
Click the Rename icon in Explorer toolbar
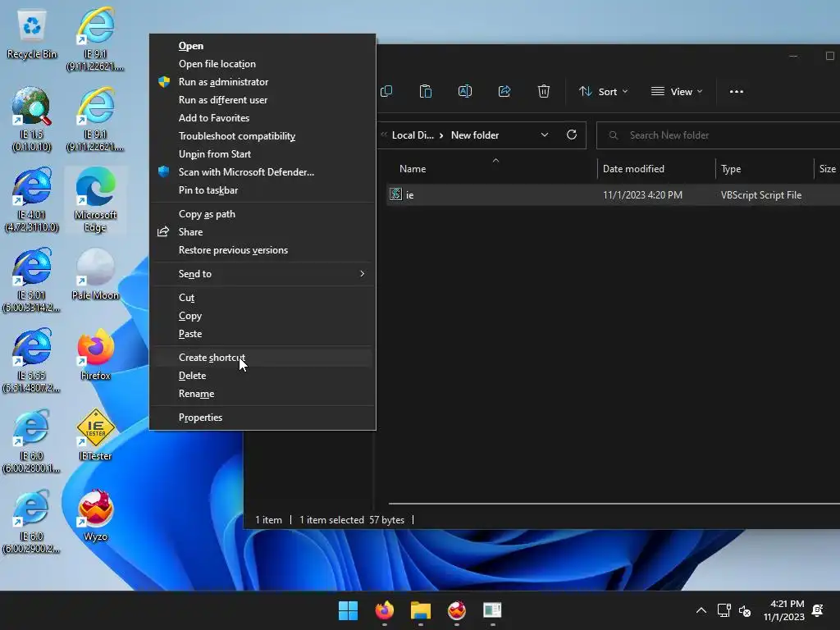pyautogui.click(x=465, y=92)
